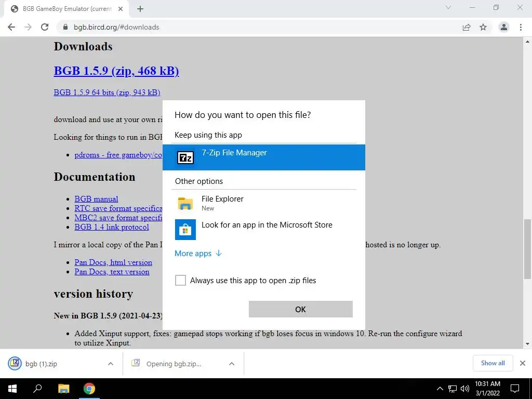Click the taskbar clock showing 10:31 AM
Screen dimensions: 532x399
click(x=487, y=389)
